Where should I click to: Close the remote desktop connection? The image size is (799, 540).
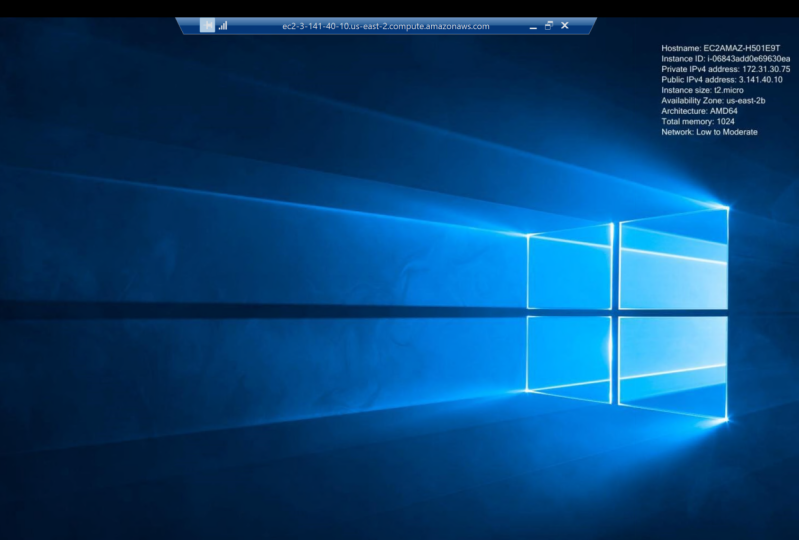[x=565, y=25]
